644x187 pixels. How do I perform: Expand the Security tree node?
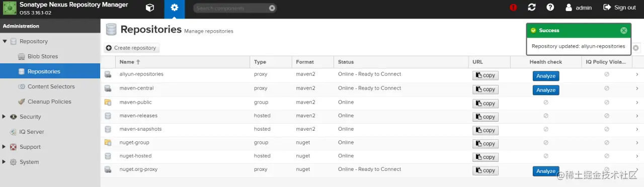(5, 117)
